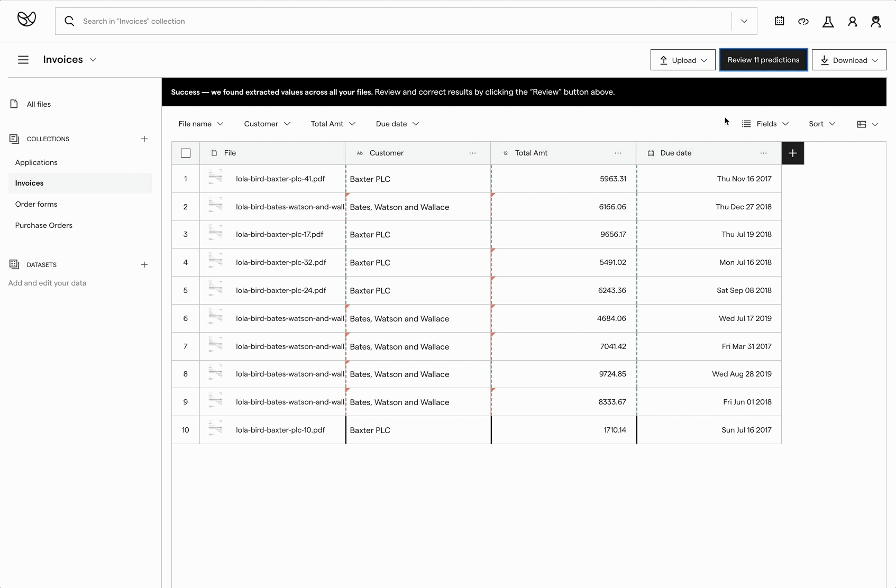896x588 pixels.
Task: Click the search magnifier icon
Action: coord(69,21)
